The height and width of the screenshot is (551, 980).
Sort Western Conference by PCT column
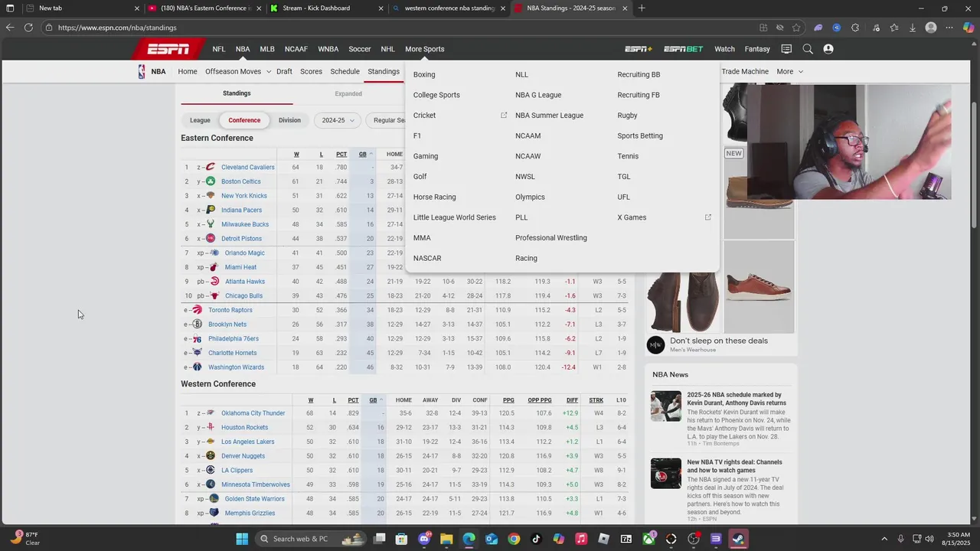pyautogui.click(x=353, y=400)
